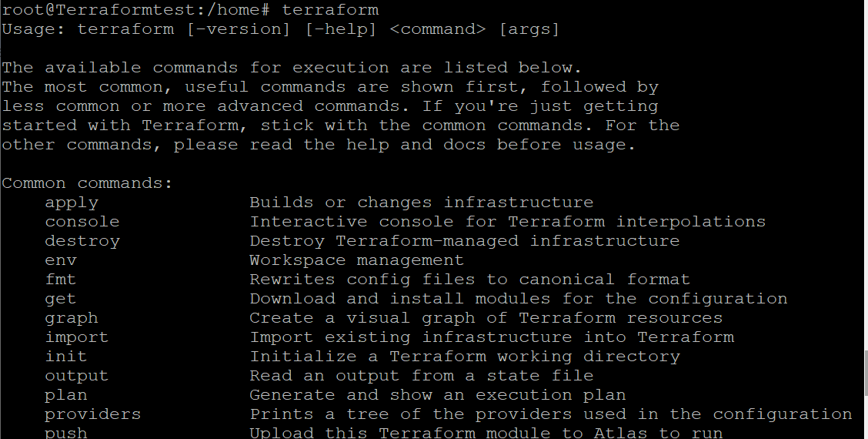Image resolution: width=868 pixels, height=439 pixels.
Task: Click the typed terraform command after the prompt
Action: pos(330,10)
